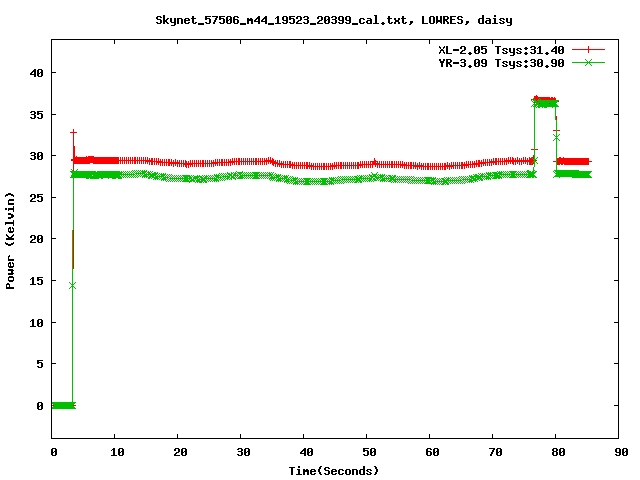
Task: Click y-axis tick label 10
Action: pos(36,323)
